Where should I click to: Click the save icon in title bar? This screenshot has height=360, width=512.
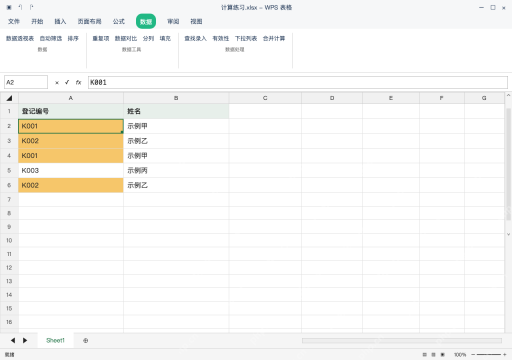(x=9, y=7)
